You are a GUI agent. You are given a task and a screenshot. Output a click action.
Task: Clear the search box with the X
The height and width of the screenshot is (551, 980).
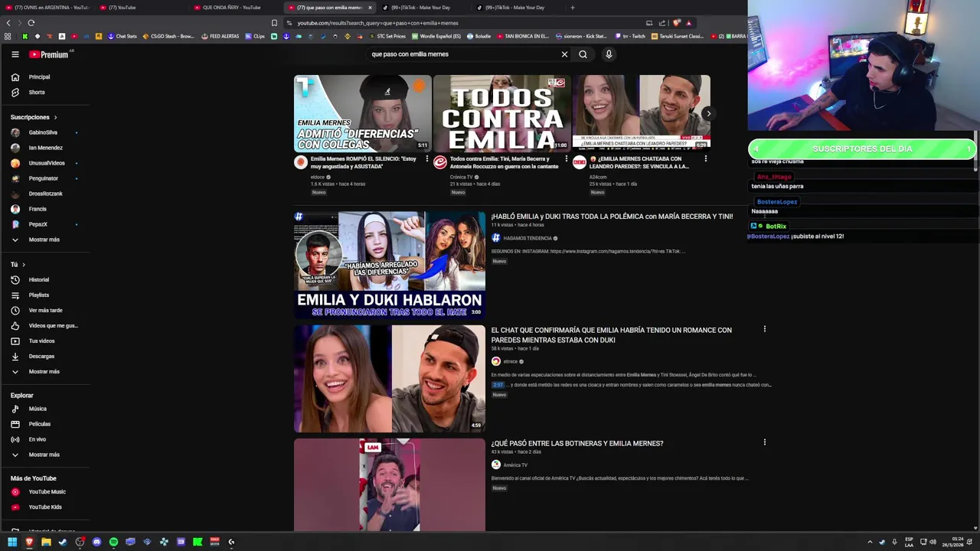(564, 54)
